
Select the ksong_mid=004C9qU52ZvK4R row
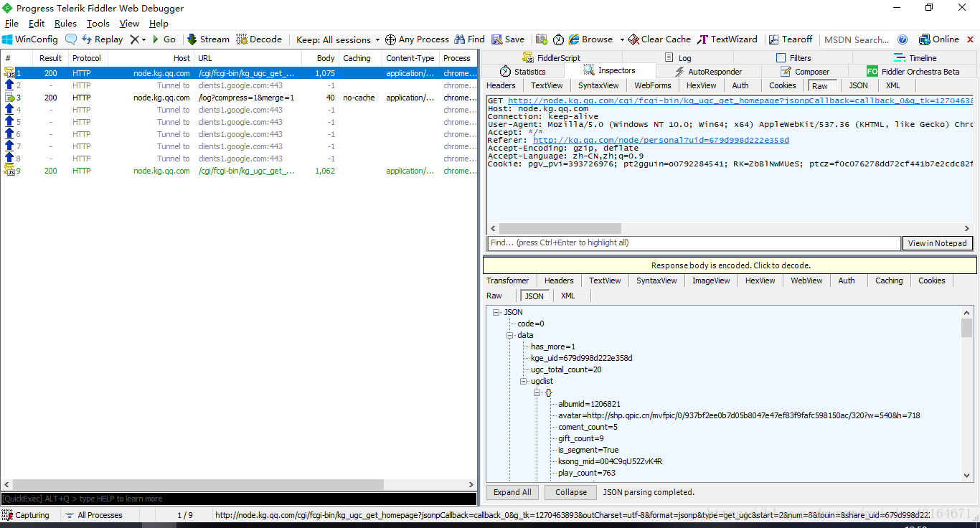pos(611,461)
